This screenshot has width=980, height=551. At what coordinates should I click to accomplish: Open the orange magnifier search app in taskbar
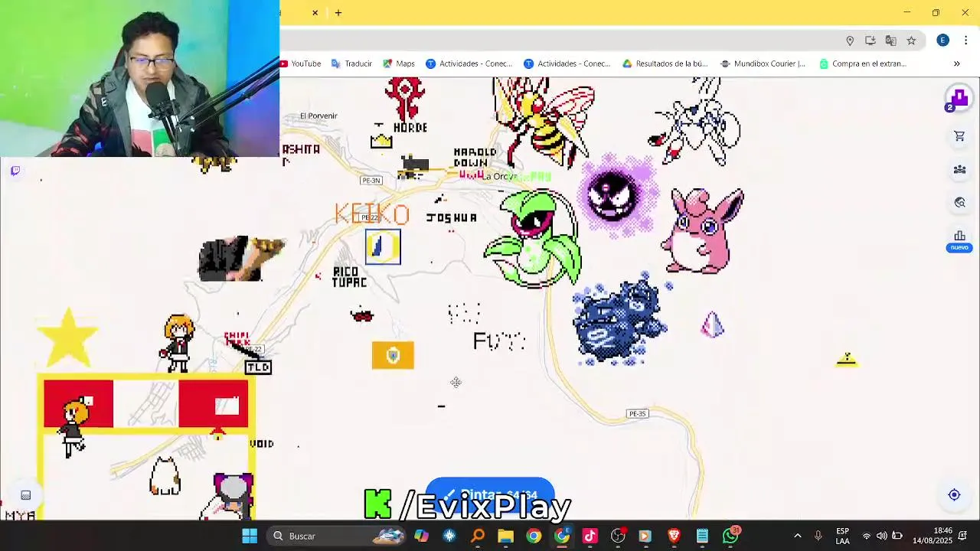coord(478,536)
